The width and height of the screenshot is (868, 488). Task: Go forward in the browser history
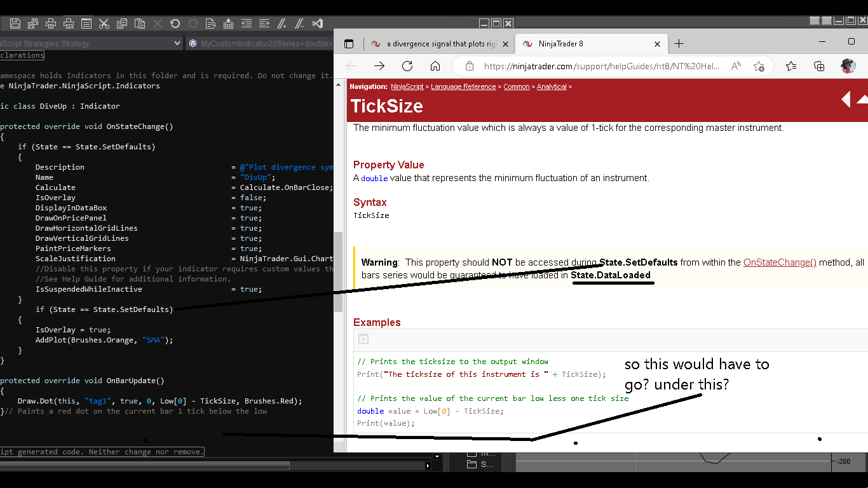[379, 66]
